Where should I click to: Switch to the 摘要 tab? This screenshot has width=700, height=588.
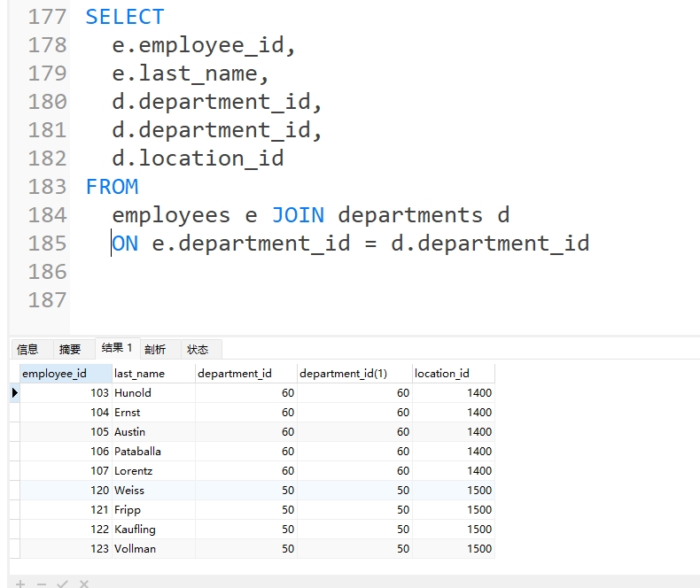pyautogui.click(x=70, y=349)
